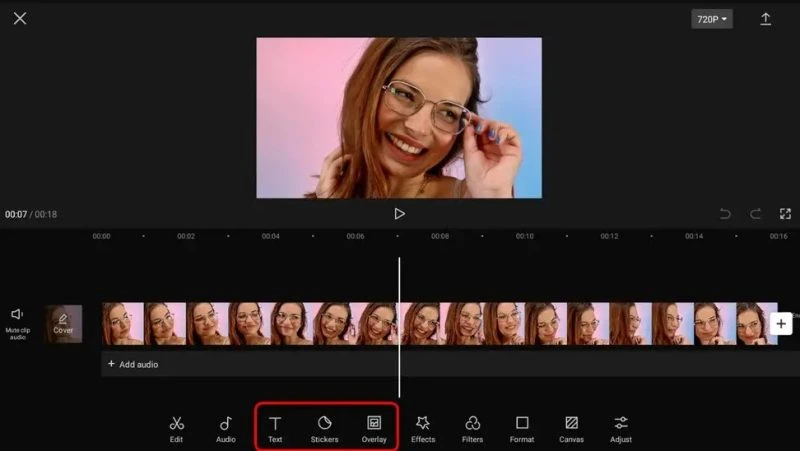
Task: Mute clip audio
Action: coord(17,323)
